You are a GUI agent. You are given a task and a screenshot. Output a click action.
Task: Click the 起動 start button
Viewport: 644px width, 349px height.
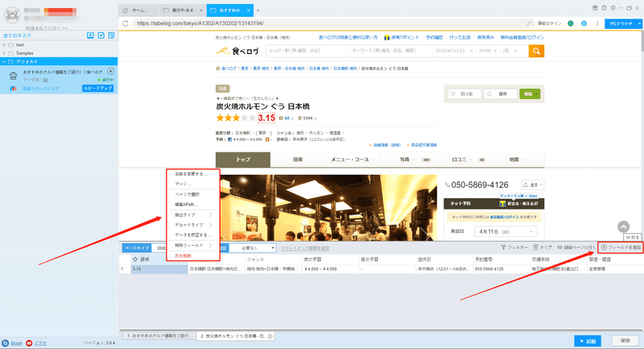pos(588,341)
